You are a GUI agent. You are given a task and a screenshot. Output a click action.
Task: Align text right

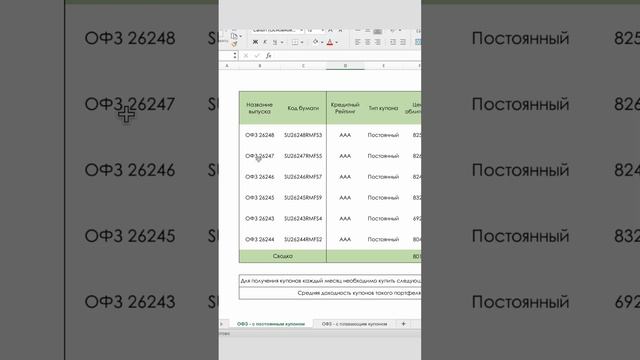[x=378, y=42]
